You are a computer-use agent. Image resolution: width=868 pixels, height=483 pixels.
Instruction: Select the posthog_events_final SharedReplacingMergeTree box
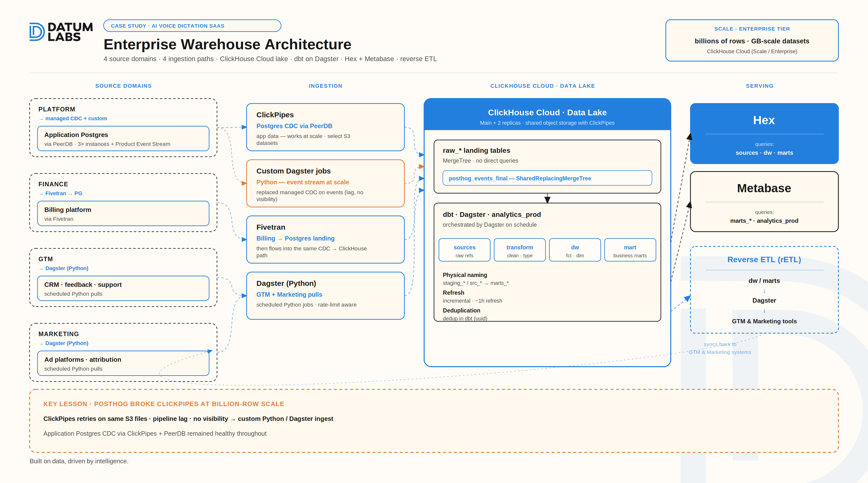pos(547,178)
